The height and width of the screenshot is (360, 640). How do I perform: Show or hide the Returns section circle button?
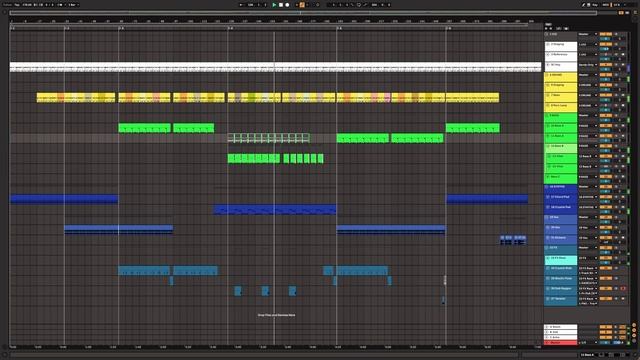[x=634, y=331]
